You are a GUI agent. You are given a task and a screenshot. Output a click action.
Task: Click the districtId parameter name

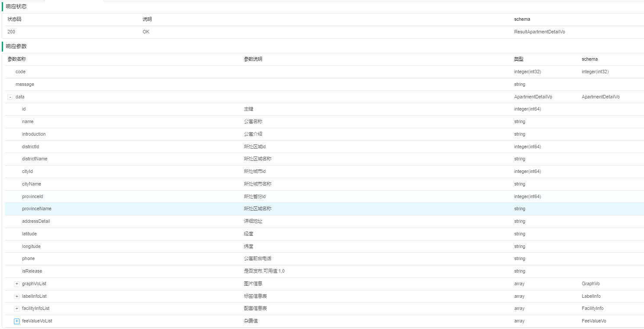pyautogui.click(x=31, y=147)
